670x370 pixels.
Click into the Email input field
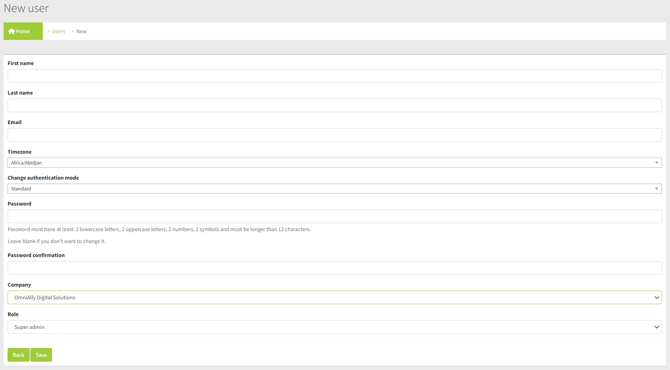tap(335, 135)
